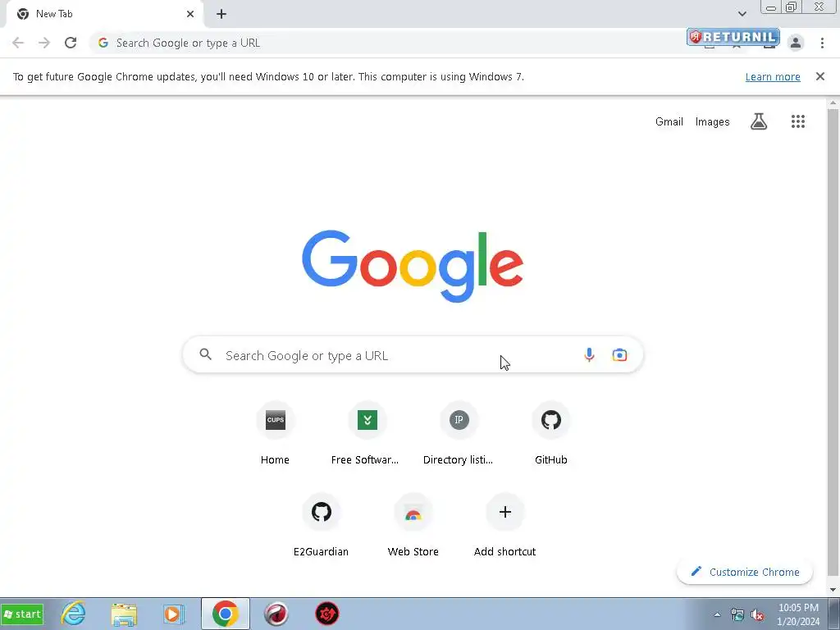The width and height of the screenshot is (840, 630).
Task: Open the Windows start button
Action: click(22, 614)
